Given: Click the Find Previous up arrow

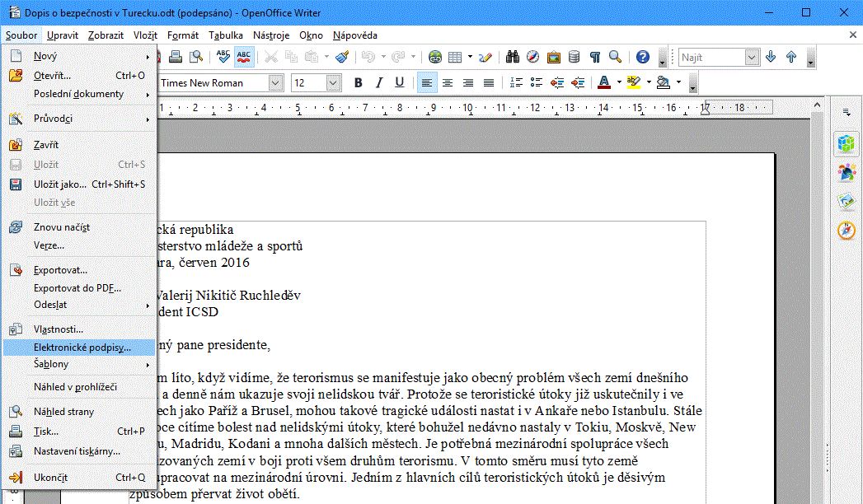Looking at the screenshot, I should click(x=791, y=57).
